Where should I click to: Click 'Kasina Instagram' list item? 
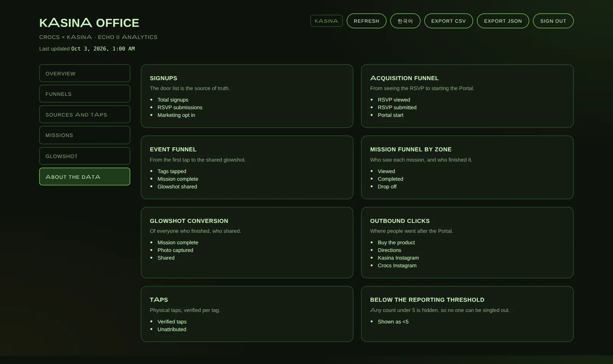click(x=398, y=258)
